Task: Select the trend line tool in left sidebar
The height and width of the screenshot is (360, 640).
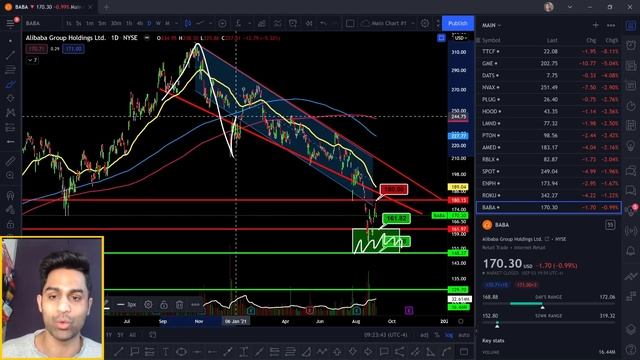Action: point(10,55)
